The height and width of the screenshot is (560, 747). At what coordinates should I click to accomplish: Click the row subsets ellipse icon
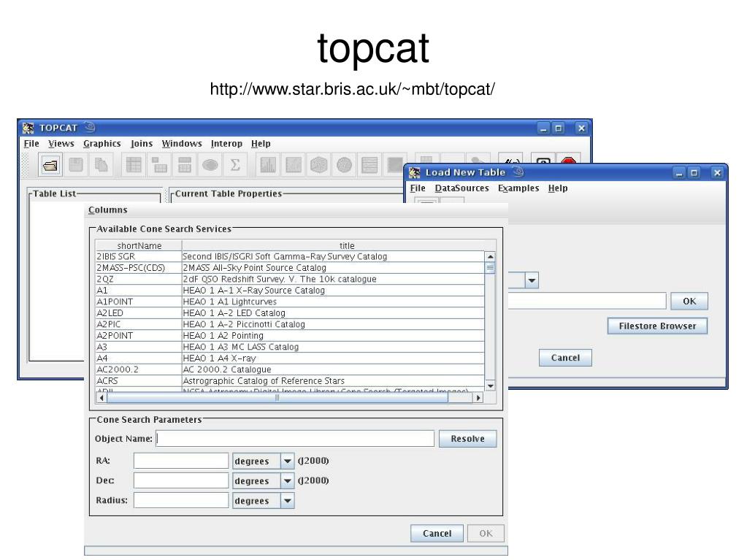click(210, 165)
